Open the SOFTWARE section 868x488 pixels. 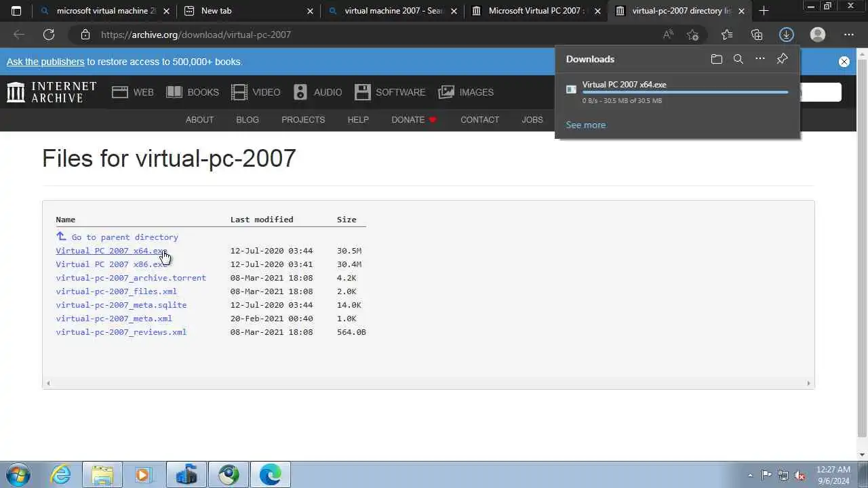coord(390,92)
